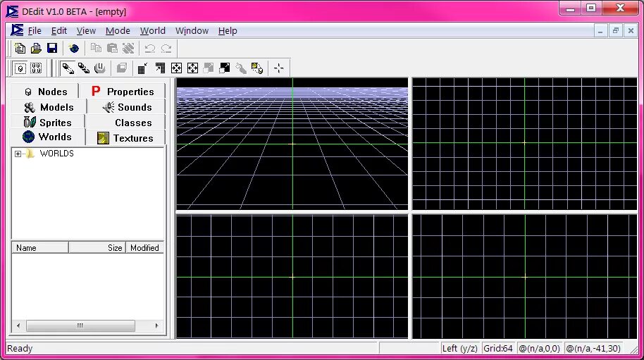644x360 pixels.
Task: Click inside the top-right grid viewport
Action: coord(525,144)
